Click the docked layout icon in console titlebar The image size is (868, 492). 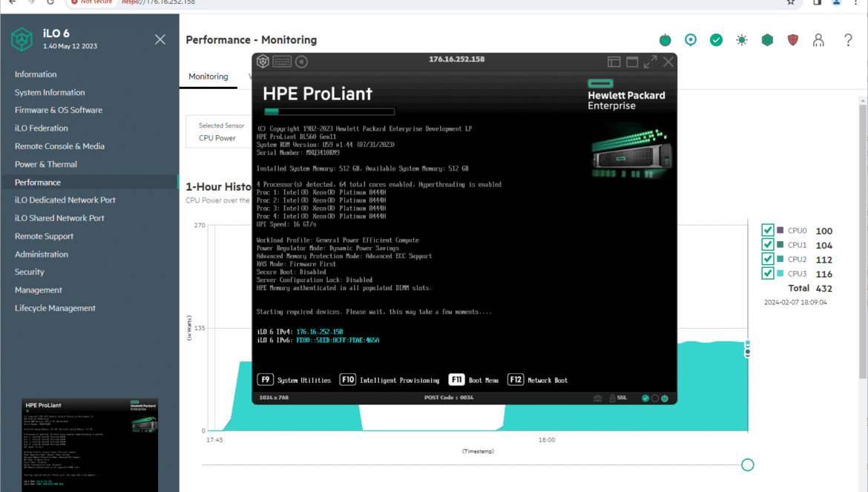point(614,62)
